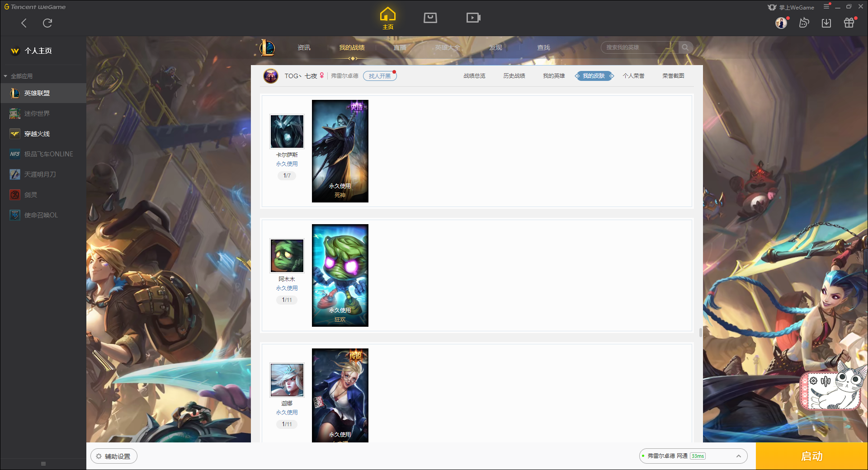Switch to the 英雄大全 tab

(448, 47)
